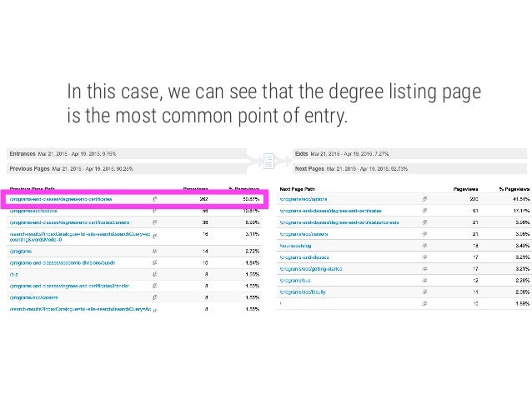The image size is (532, 399).
Task: Select the Exits summary bar
Action: pos(409,153)
